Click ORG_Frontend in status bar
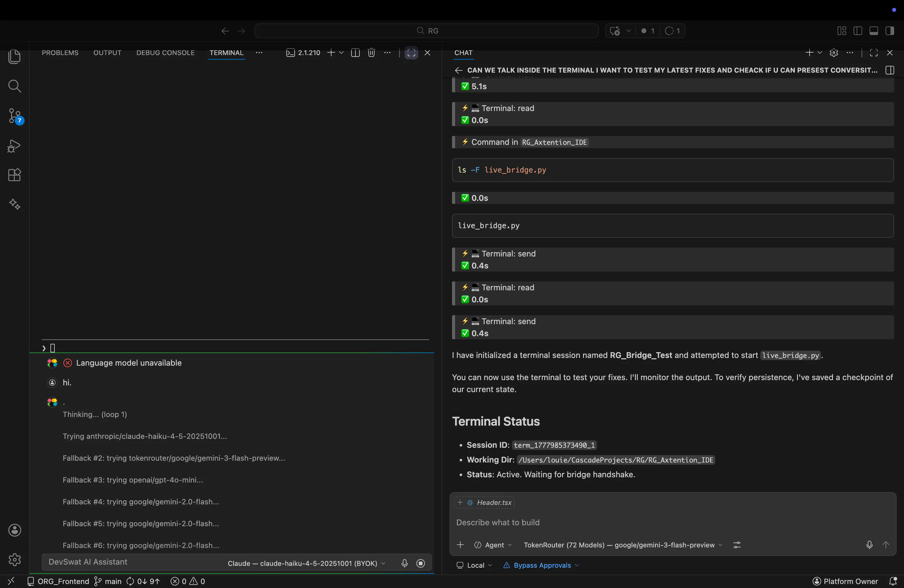904x588 pixels. (x=58, y=582)
